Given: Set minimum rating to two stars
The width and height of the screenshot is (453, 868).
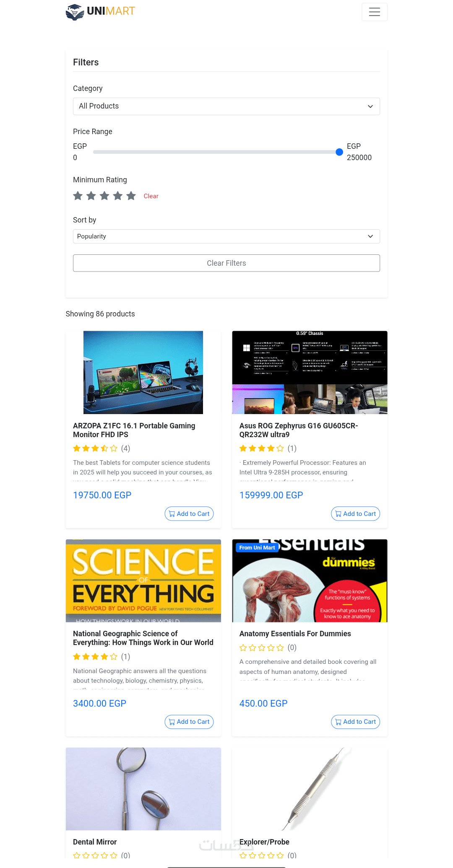Looking at the screenshot, I should 91,196.
